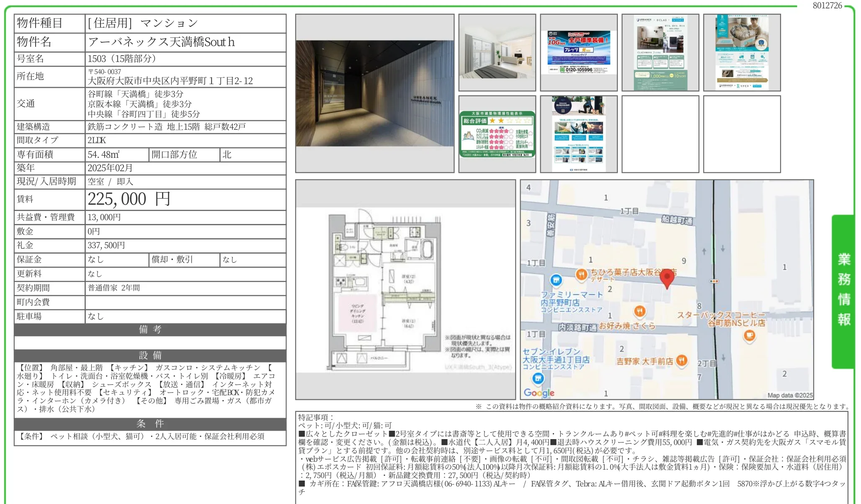Click the FamilyMart store icon on the map
Viewport: 861px width, 504px height.
[556, 280]
